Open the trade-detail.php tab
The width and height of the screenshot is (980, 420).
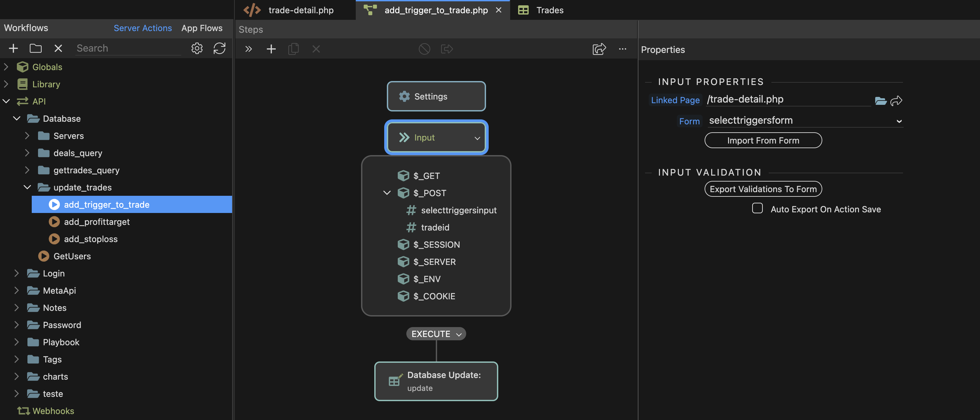301,10
